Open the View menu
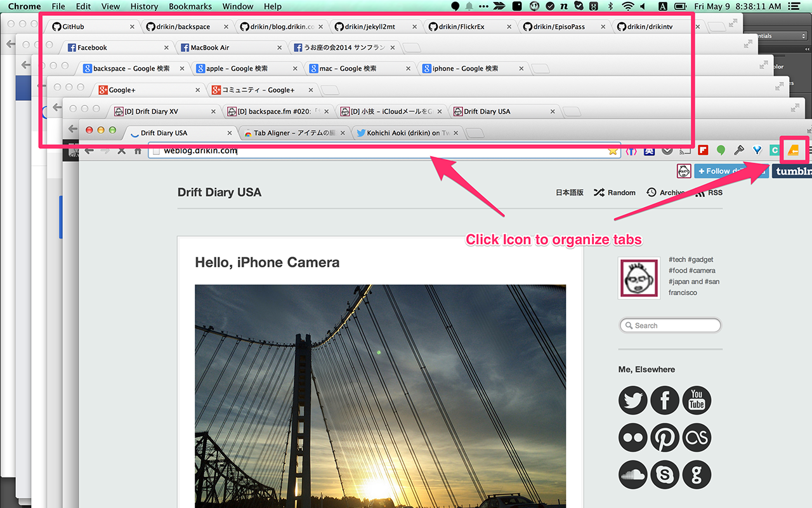This screenshot has width=812, height=508. [110, 6]
